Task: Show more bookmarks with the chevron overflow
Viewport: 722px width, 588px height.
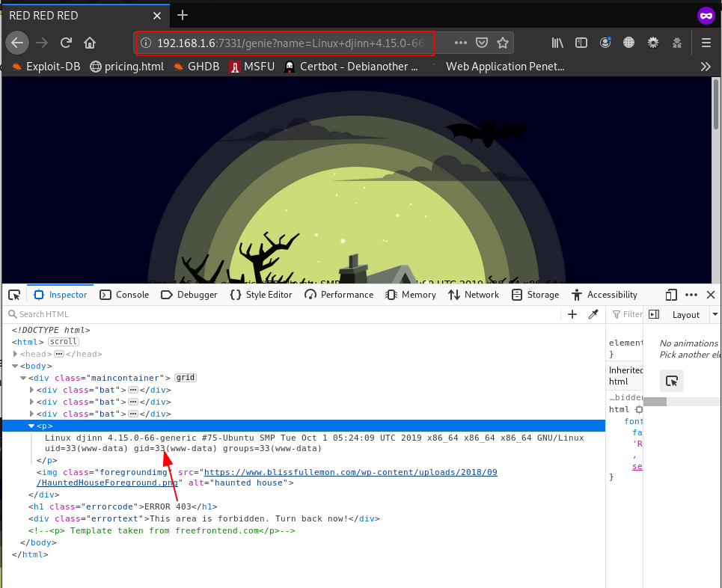Action: 706,67
